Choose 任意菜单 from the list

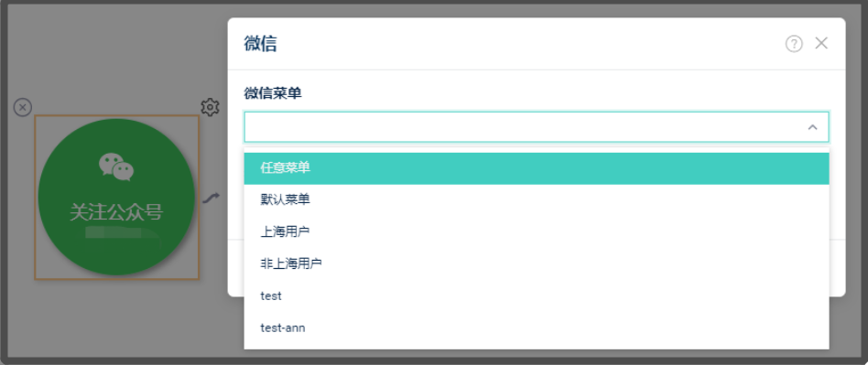(537, 168)
